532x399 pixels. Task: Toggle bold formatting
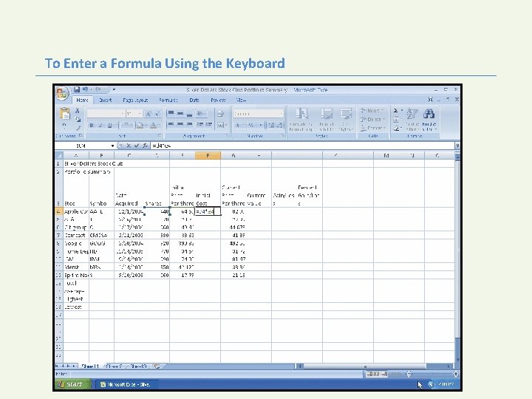(92, 126)
